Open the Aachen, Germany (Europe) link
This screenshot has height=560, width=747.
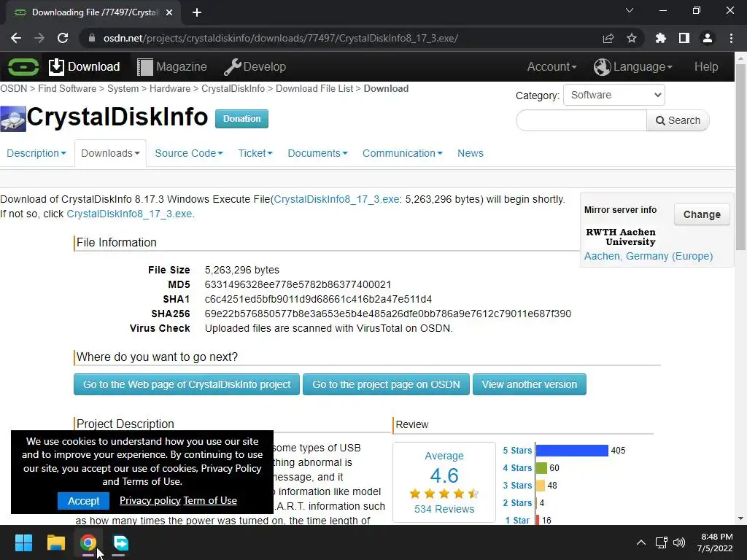649,256
